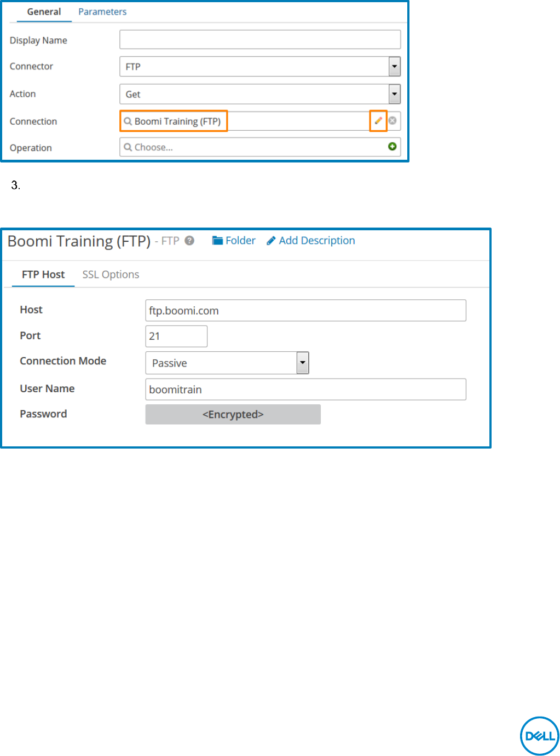Click the Passive value in Connection Mode
Screen dimensions: 560x756
[170, 363]
